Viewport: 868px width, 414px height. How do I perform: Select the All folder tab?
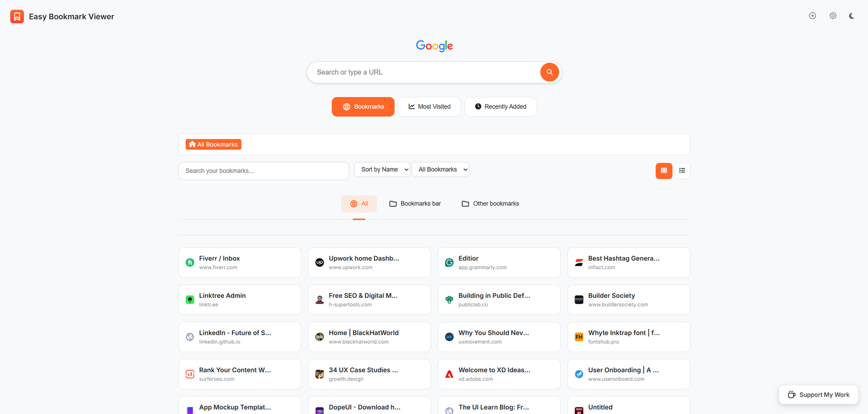[359, 203]
